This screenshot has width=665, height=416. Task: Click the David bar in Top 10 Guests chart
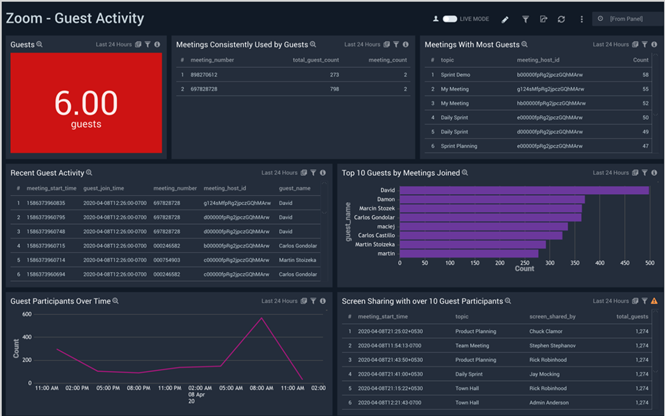pos(524,190)
